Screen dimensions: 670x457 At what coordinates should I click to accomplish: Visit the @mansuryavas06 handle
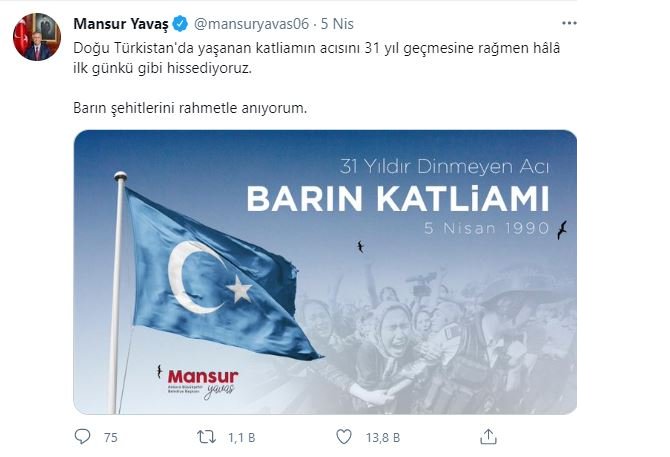pyautogui.click(x=251, y=24)
